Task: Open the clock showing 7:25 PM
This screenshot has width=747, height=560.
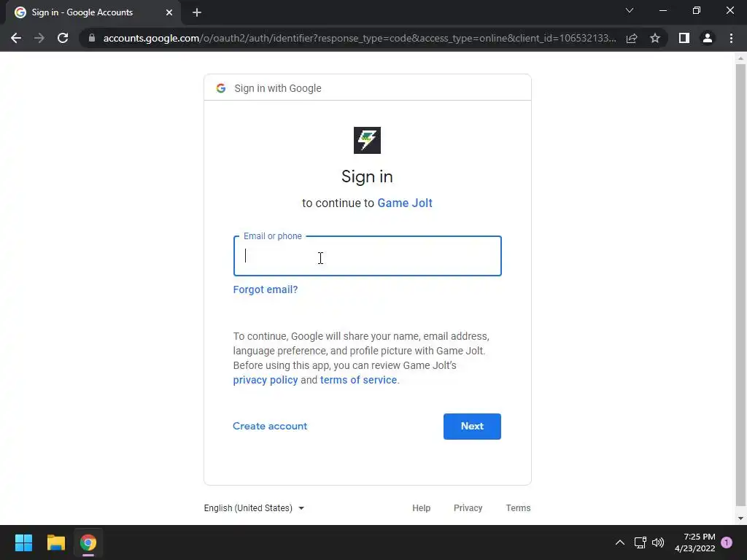Action: coord(695,542)
